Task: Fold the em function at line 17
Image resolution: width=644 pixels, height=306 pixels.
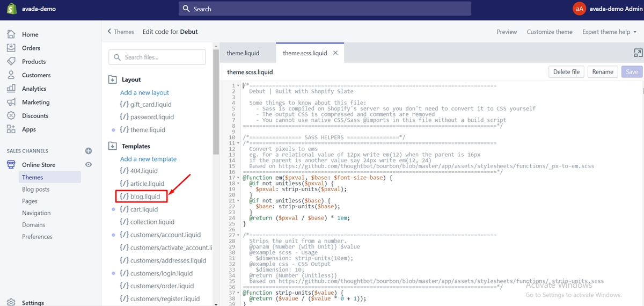Action: click(x=238, y=178)
